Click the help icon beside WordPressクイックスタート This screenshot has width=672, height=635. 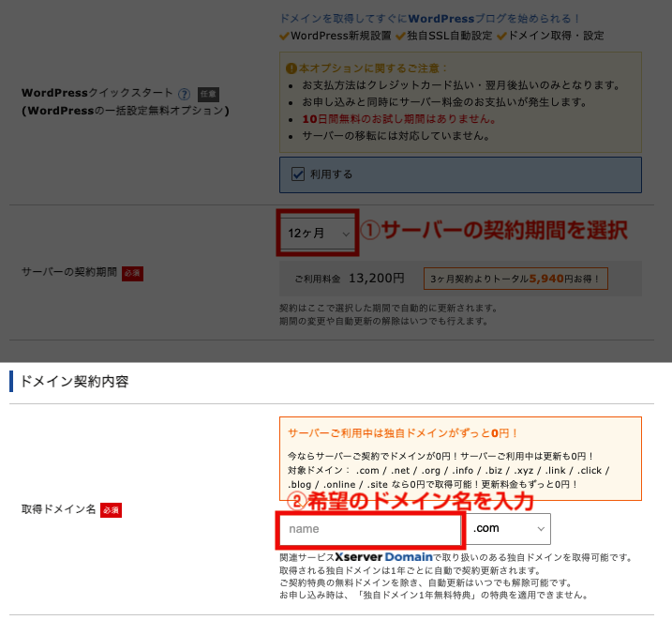[184, 94]
